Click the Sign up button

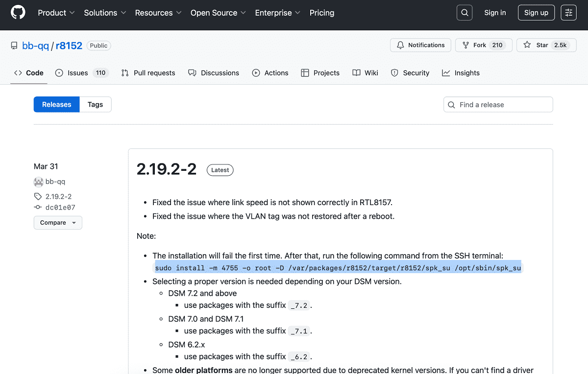[x=536, y=13]
